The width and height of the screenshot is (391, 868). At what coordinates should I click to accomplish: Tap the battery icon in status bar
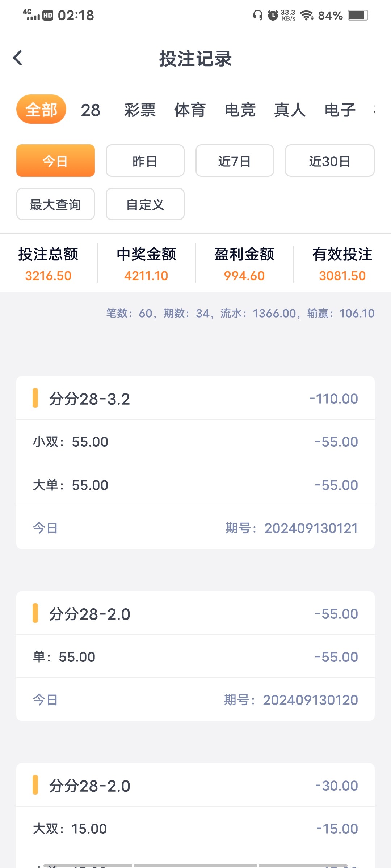tap(358, 15)
